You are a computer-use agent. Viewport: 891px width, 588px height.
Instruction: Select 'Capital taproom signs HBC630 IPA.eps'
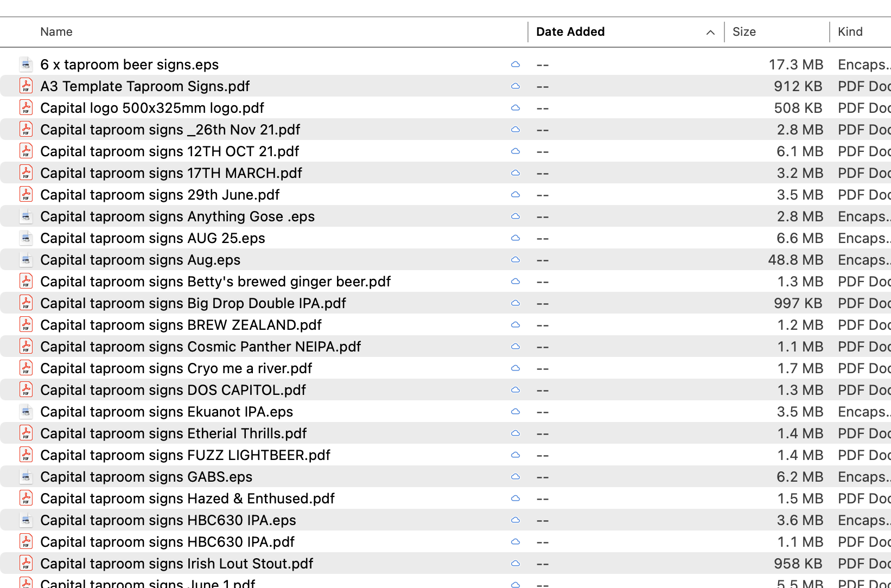pos(168,520)
